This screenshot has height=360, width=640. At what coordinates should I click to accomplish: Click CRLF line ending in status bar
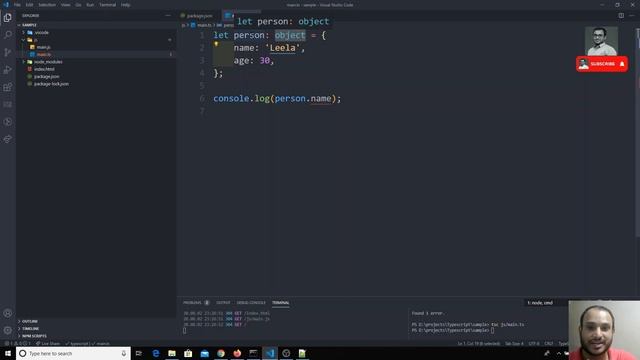point(549,344)
